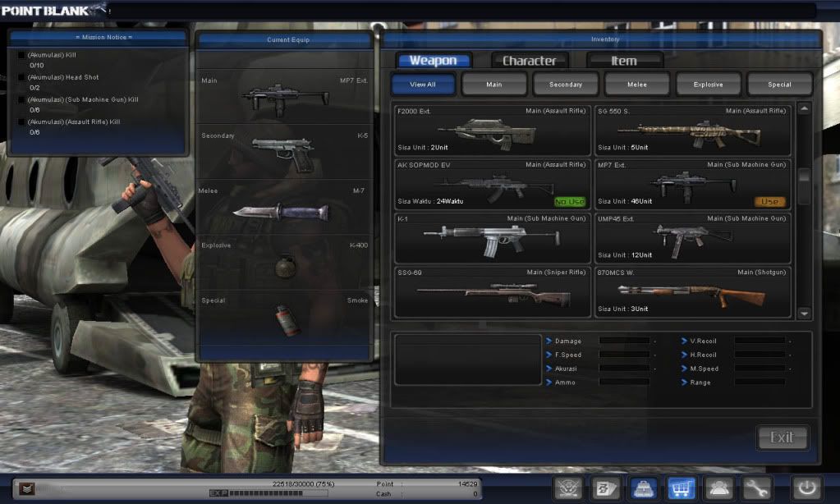Toggle the (Akumulasi) Head Shot mission checkbox
Viewport: 840px width, 504px height.
coord(21,77)
